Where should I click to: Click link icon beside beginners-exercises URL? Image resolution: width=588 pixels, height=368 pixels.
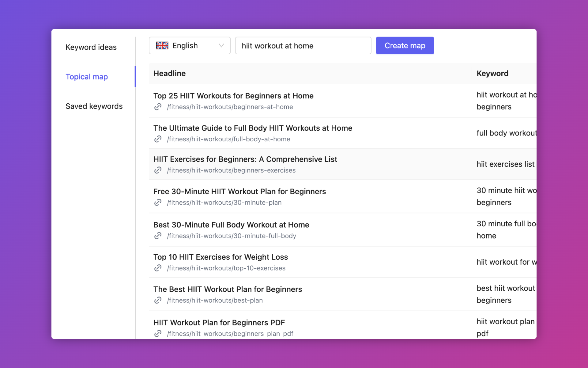click(x=158, y=170)
